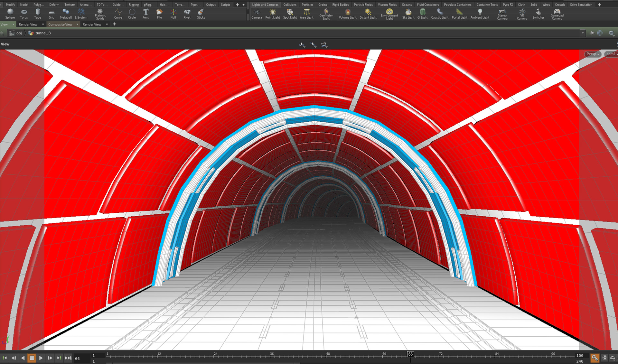Select the GI Light tool
This screenshot has width=618, height=364.
[422, 14]
